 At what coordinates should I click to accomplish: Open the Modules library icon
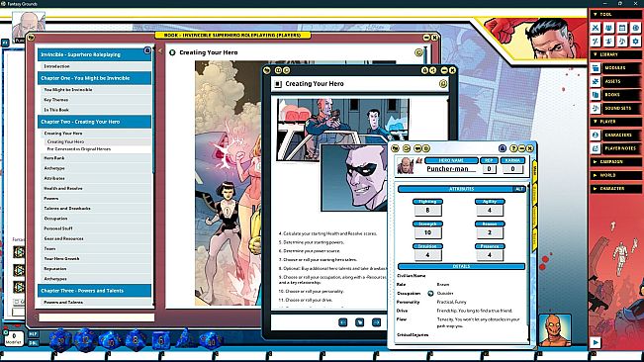click(x=596, y=68)
